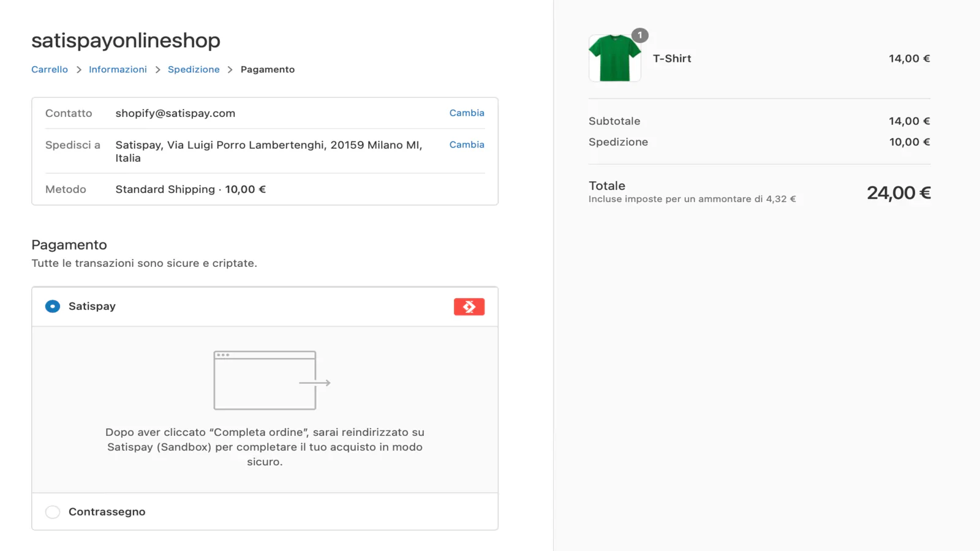Click the Contrassegno option label
The width and height of the screenshot is (980, 551).
pos(107,512)
